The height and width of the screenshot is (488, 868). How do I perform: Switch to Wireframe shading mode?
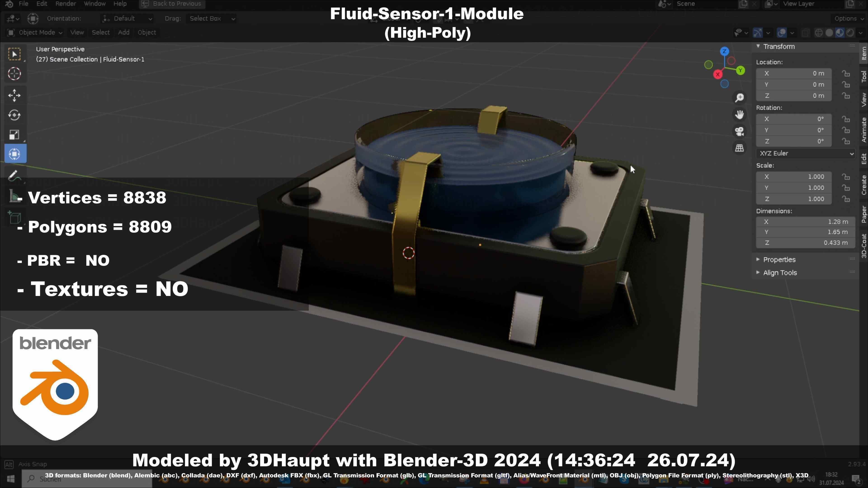point(818,33)
